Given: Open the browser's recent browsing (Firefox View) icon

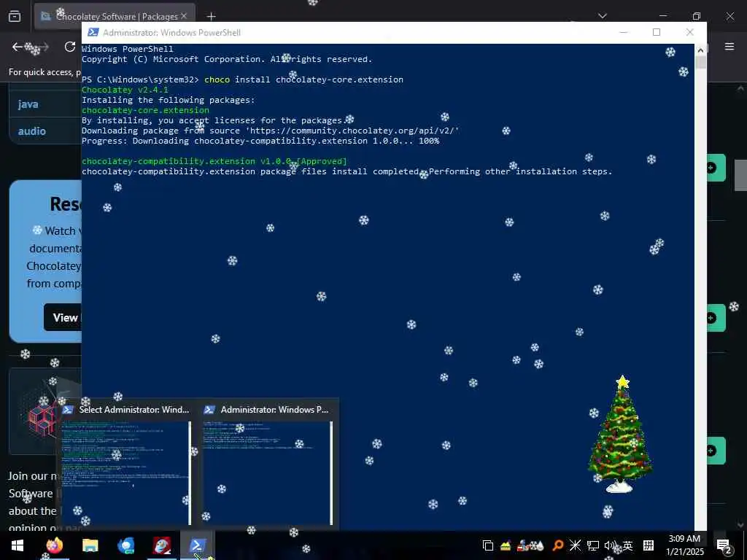Looking at the screenshot, I should 15,16.
